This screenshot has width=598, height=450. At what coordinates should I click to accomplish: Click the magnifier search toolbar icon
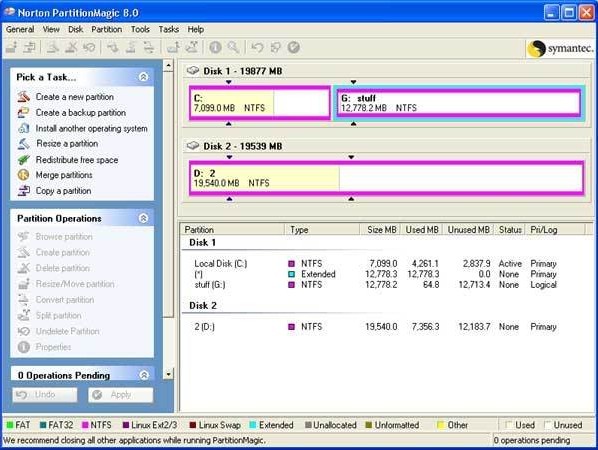pyautogui.click(x=233, y=47)
